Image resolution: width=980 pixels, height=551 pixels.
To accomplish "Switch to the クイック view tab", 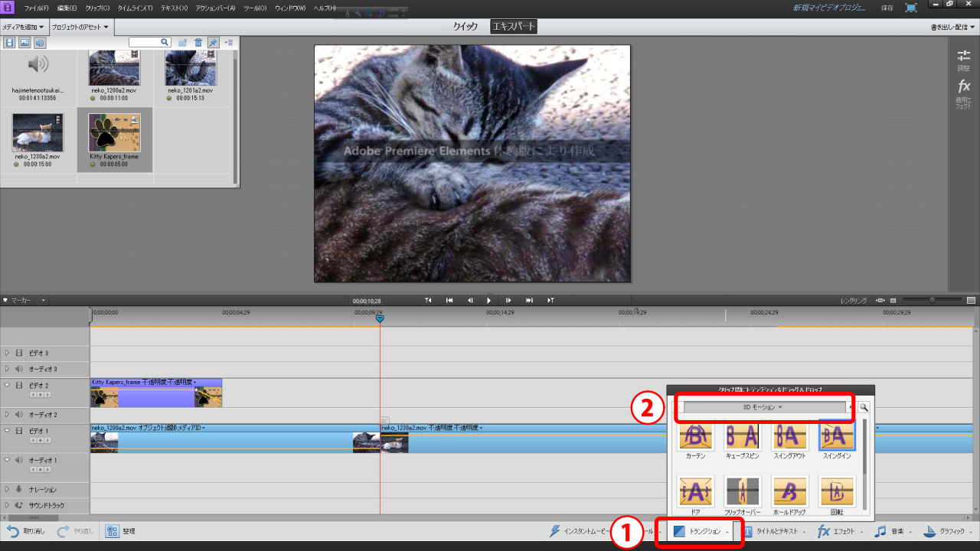I will click(465, 27).
